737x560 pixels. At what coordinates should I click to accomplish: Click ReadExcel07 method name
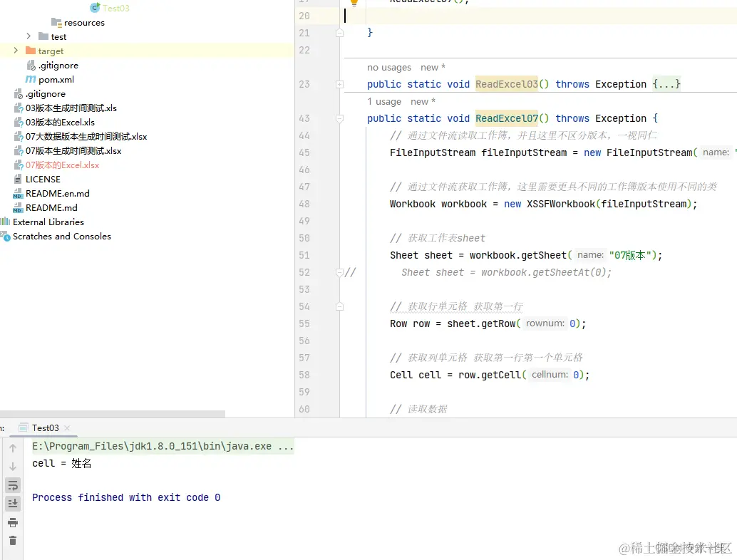(x=506, y=118)
